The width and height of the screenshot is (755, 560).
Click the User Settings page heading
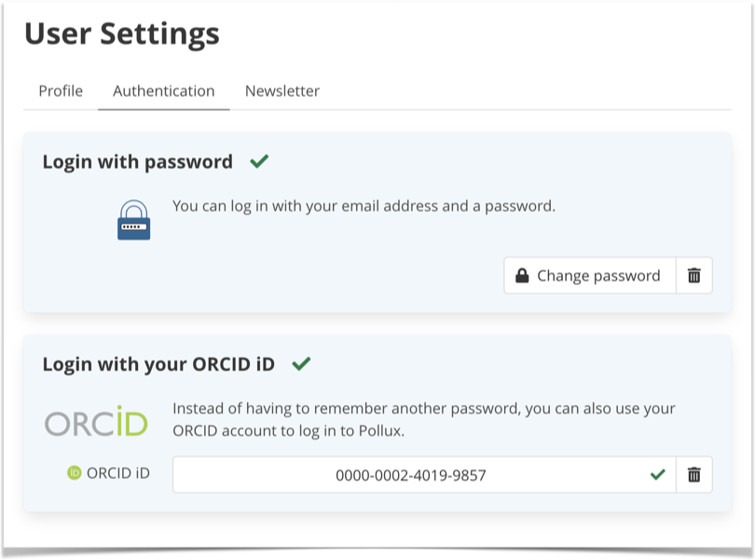pos(122,34)
